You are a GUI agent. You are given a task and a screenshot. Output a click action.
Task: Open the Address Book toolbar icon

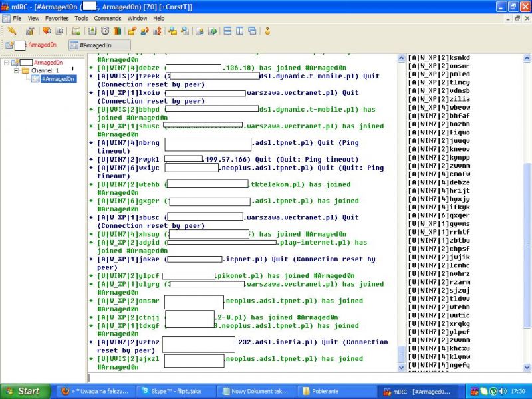[92, 31]
